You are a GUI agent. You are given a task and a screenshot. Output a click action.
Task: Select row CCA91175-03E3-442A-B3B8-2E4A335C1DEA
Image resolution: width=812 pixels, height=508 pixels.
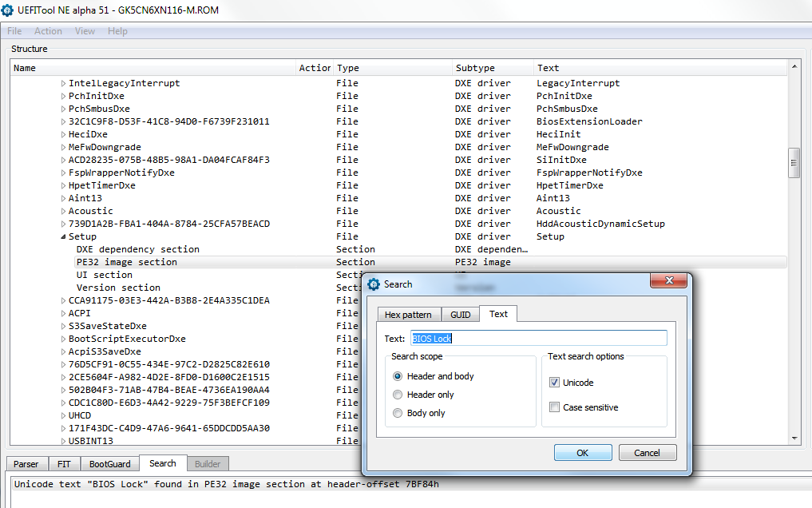pyautogui.click(x=168, y=300)
